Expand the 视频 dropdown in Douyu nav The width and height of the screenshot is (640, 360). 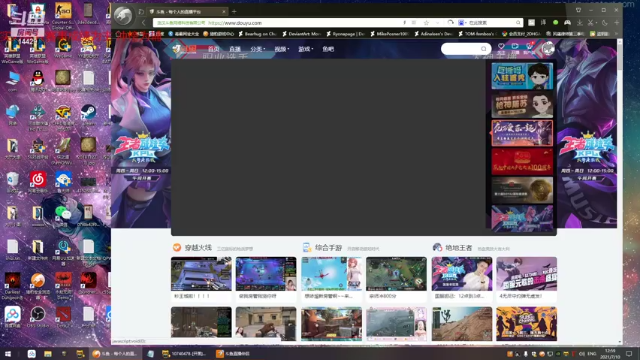[x=282, y=49]
